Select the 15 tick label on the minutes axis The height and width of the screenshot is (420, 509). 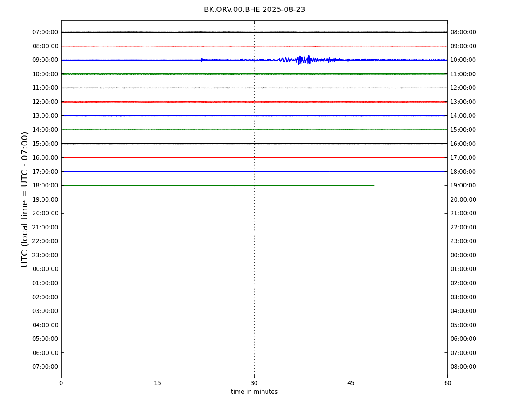click(158, 383)
